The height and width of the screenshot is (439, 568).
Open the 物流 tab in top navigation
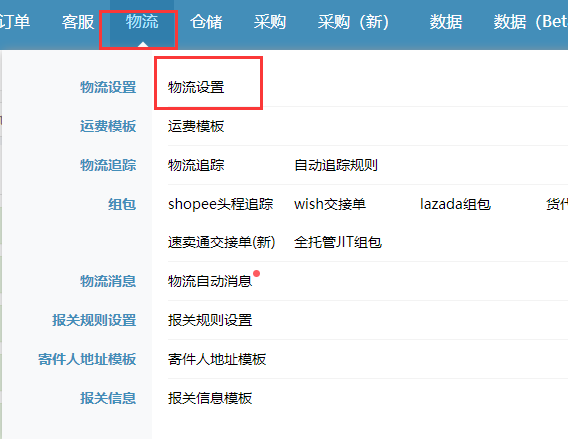tap(142, 22)
